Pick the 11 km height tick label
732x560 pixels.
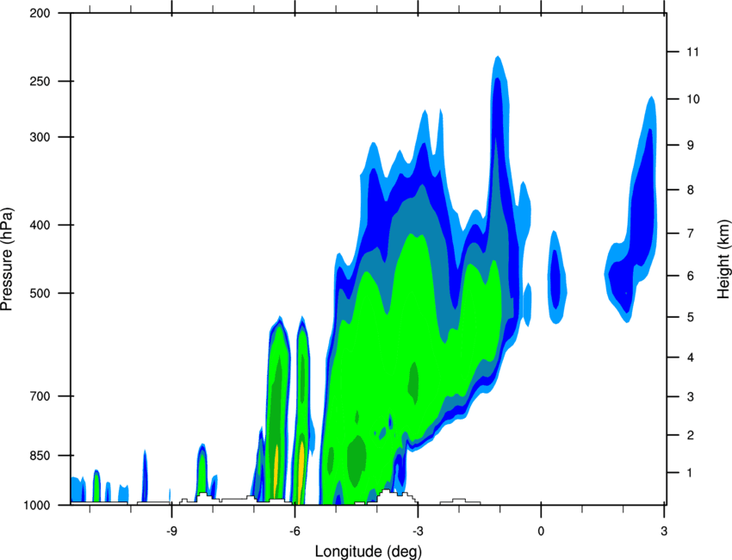coord(692,52)
